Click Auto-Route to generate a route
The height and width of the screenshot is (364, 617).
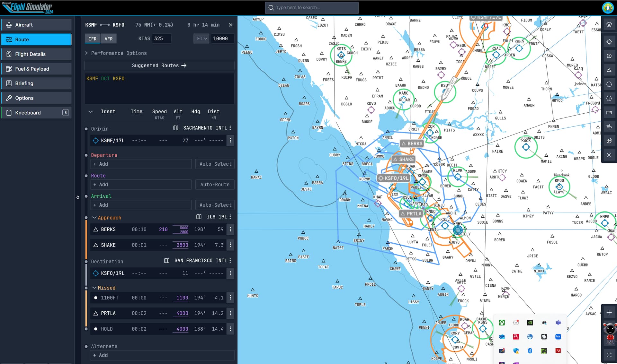pyautogui.click(x=215, y=184)
